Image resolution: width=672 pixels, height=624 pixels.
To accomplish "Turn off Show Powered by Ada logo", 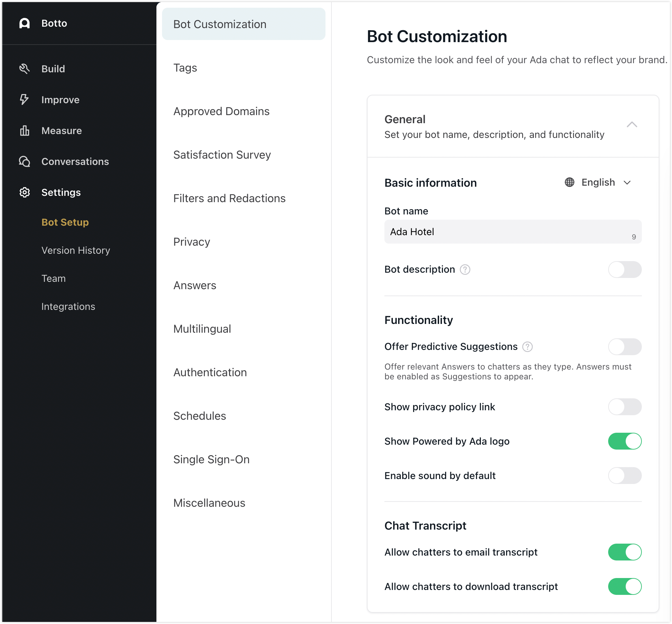I will tap(625, 441).
